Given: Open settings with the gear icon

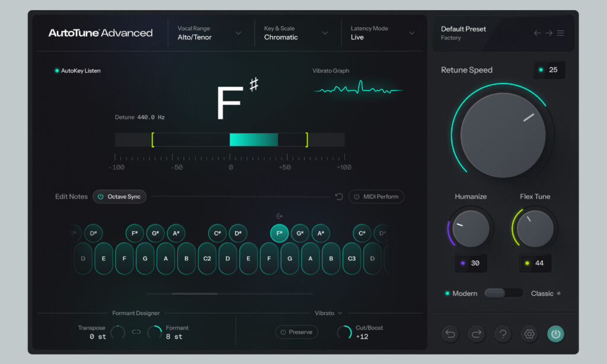Looking at the screenshot, I should point(529,334).
